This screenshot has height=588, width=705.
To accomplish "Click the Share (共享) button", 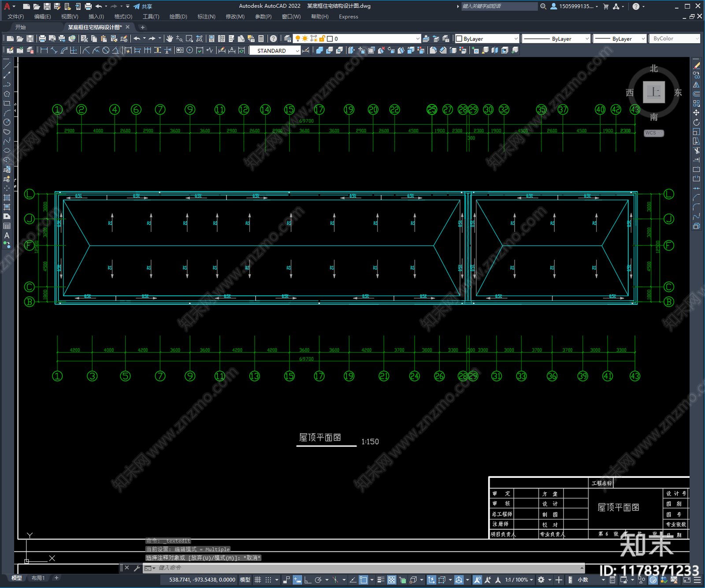I will [x=143, y=6].
